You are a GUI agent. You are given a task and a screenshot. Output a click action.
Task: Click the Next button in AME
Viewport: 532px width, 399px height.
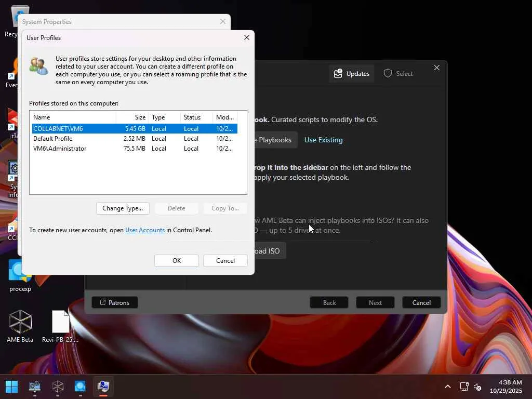tap(375, 303)
